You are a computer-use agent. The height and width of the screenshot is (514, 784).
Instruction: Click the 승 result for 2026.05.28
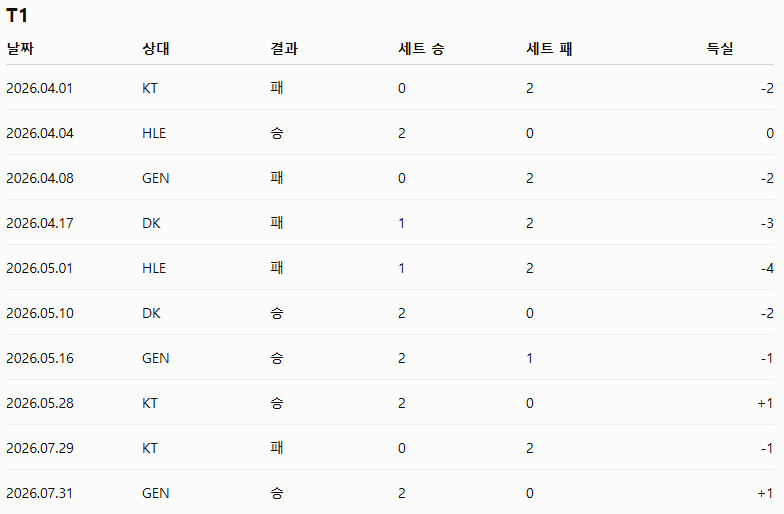pos(276,403)
